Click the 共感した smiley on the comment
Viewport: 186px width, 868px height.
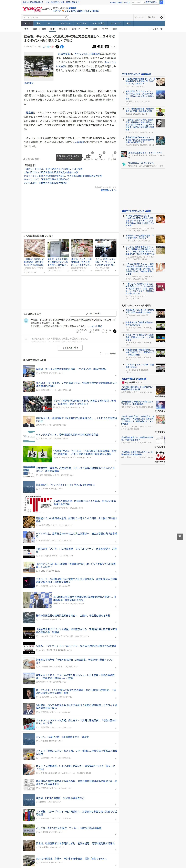coord(77,332)
